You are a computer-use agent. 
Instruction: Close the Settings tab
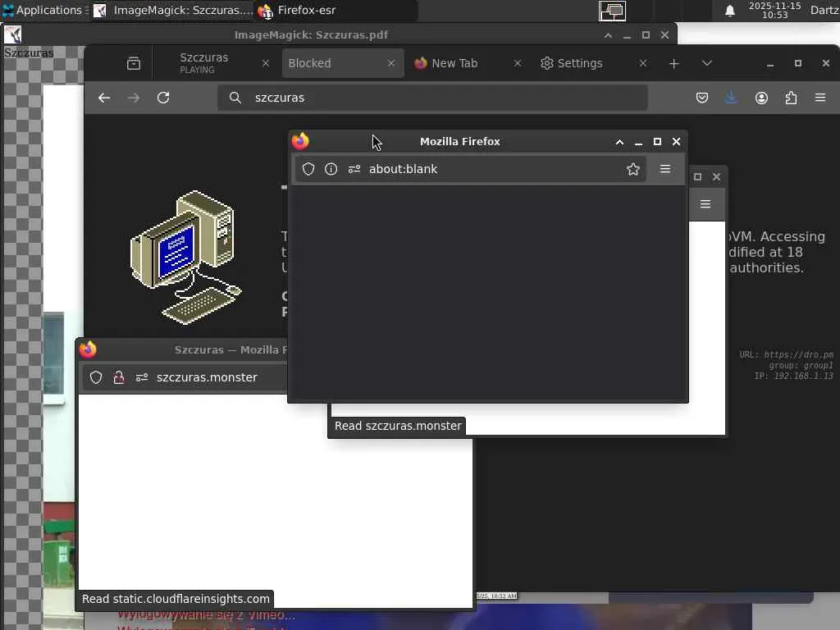(x=643, y=63)
